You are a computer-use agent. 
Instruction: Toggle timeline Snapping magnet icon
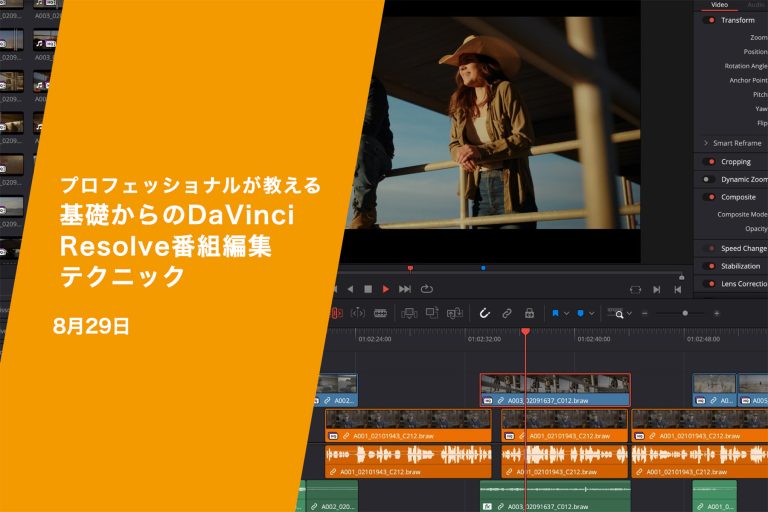pyautogui.click(x=484, y=313)
